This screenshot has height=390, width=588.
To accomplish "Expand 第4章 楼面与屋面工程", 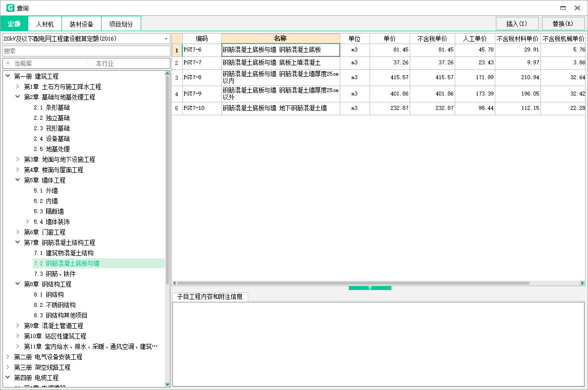I will (x=18, y=170).
